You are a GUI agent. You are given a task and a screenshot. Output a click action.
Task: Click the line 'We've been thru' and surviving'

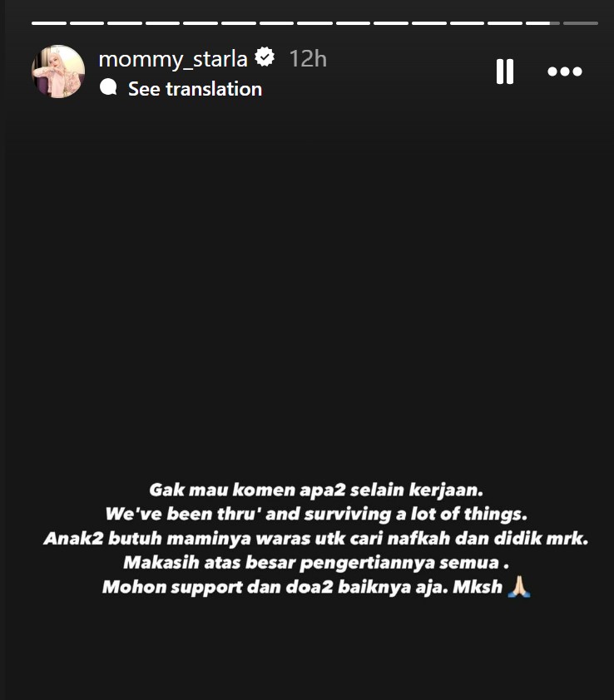click(316, 514)
